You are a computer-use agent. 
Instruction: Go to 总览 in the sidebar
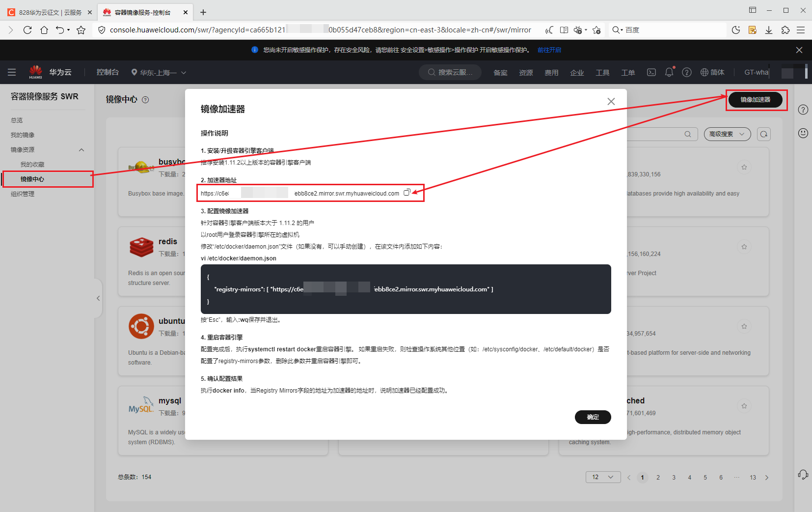pyautogui.click(x=17, y=120)
